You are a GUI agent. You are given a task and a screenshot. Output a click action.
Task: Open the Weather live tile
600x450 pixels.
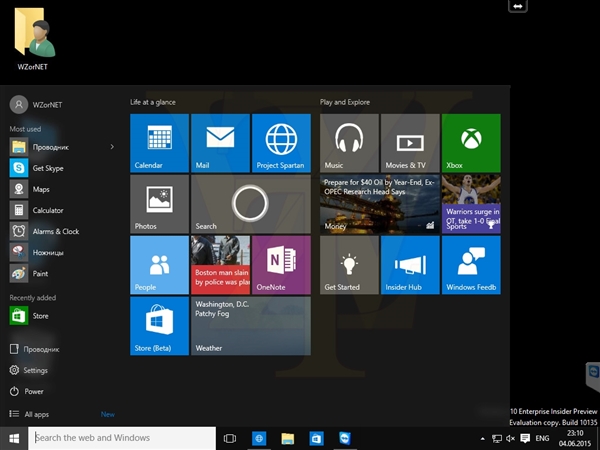250,325
